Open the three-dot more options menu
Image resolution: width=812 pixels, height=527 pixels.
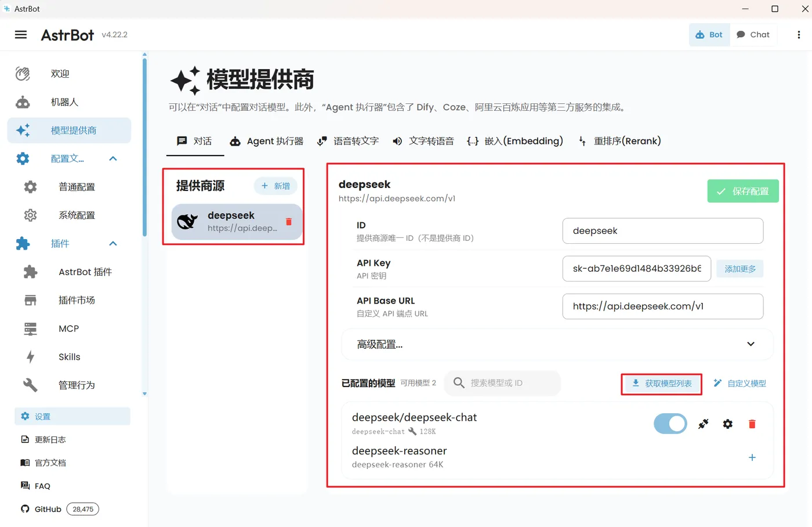[799, 35]
